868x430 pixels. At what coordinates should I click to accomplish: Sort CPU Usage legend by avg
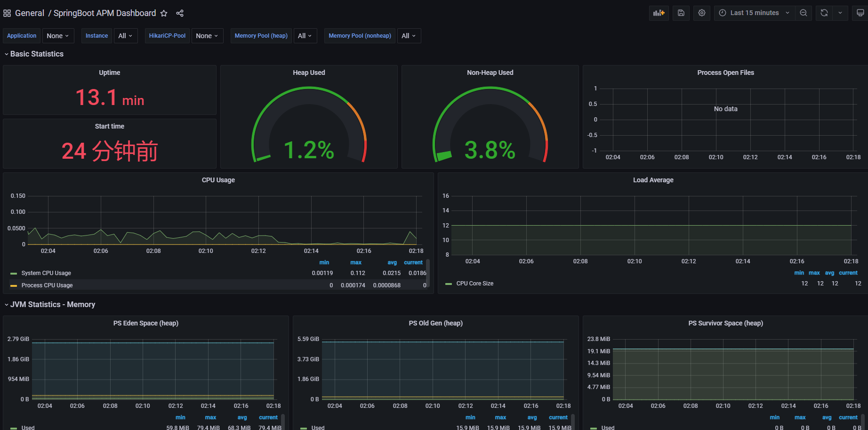[392, 262]
